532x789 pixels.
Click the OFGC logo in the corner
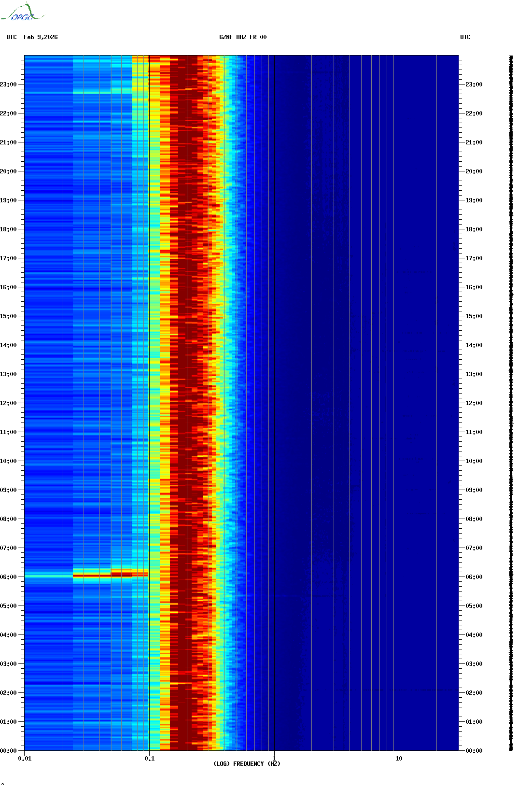tap(22, 13)
